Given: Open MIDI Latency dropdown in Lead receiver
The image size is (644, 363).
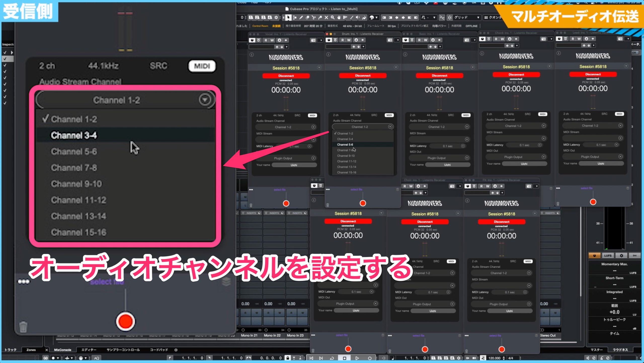Looking at the screenshot, I should click(601, 145).
